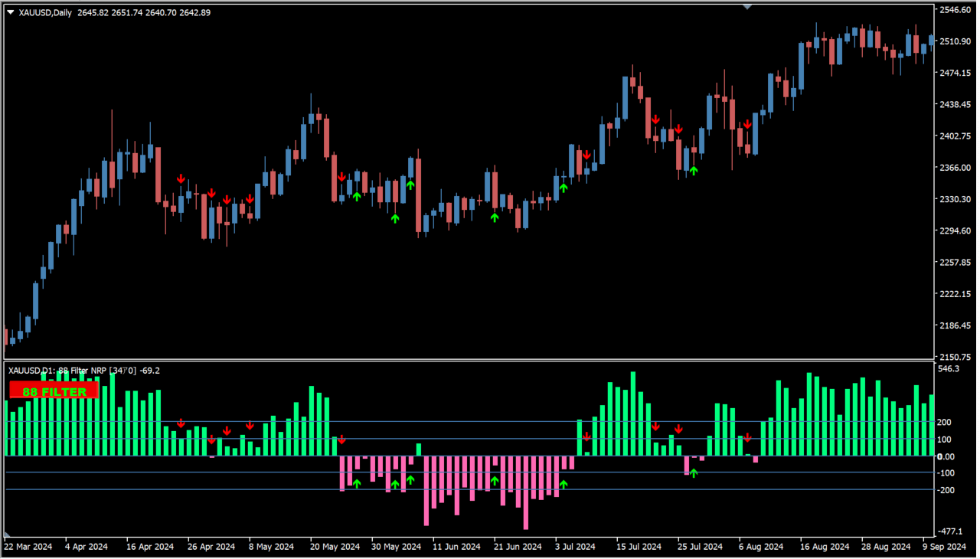Click the 22 Mar 2024 date label
This screenshot has height=559, width=980.
[28, 547]
